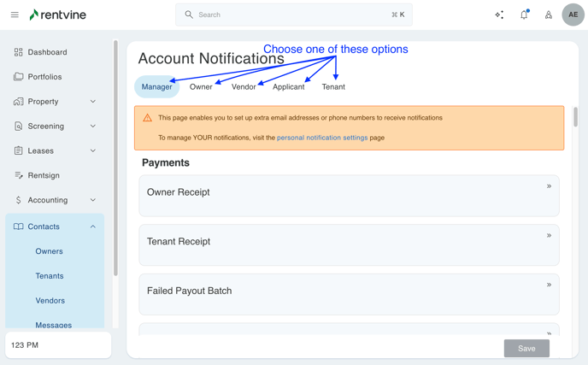Click the Save button
588x365 pixels.
(526, 348)
